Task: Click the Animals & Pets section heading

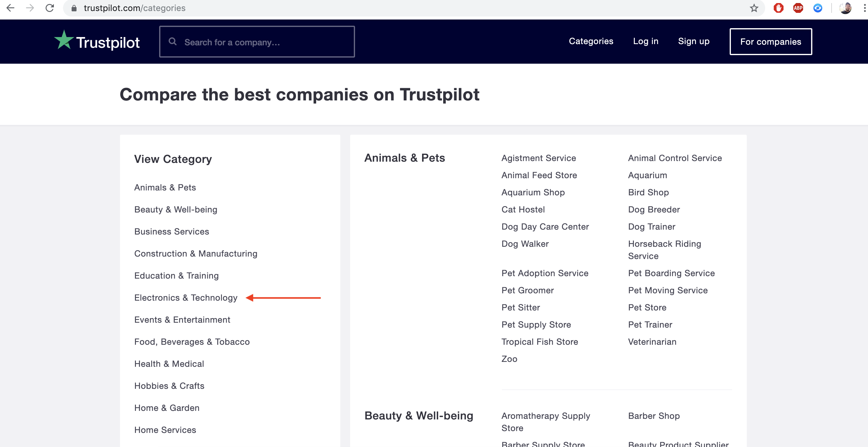Action: [404, 158]
